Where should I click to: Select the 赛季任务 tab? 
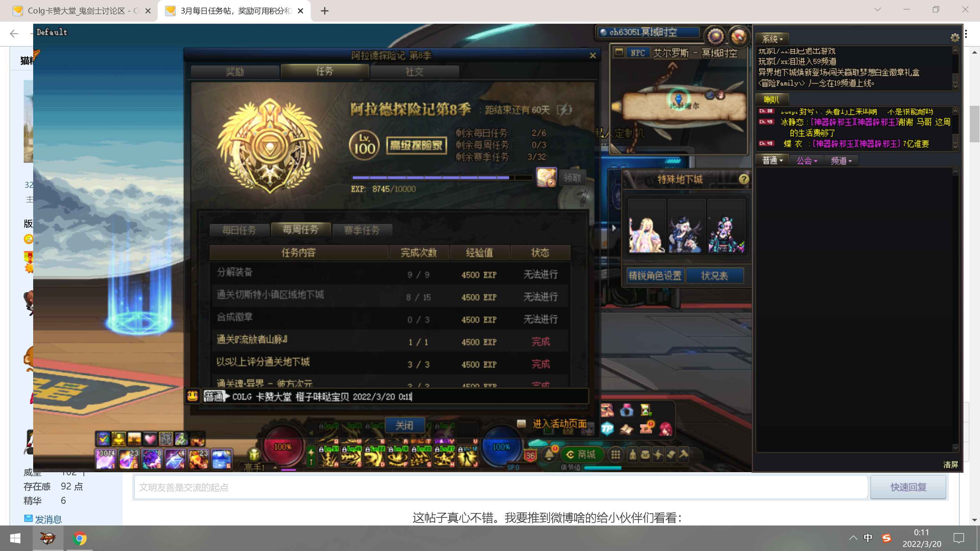click(362, 230)
